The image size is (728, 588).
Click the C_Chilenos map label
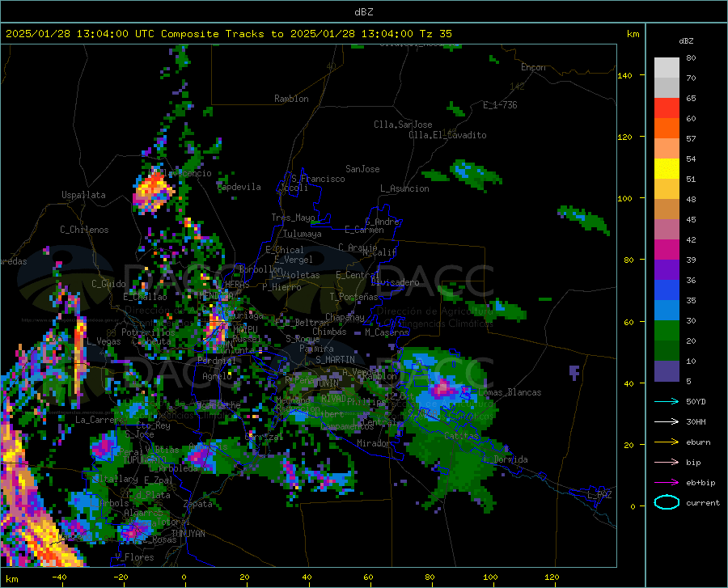point(84,230)
